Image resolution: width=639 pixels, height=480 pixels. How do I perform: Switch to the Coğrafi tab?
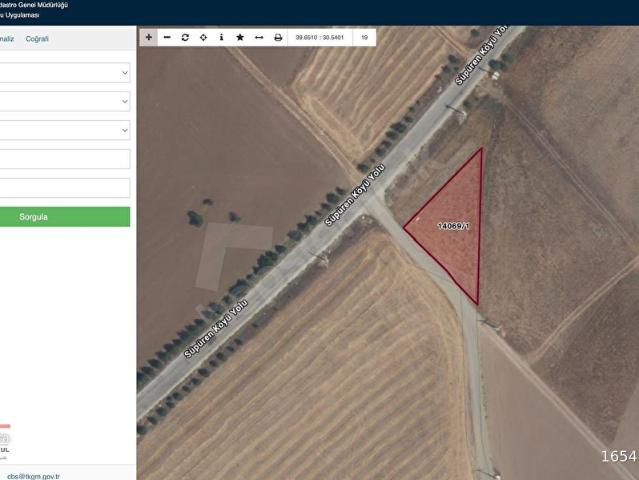click(x=37, y=39)
